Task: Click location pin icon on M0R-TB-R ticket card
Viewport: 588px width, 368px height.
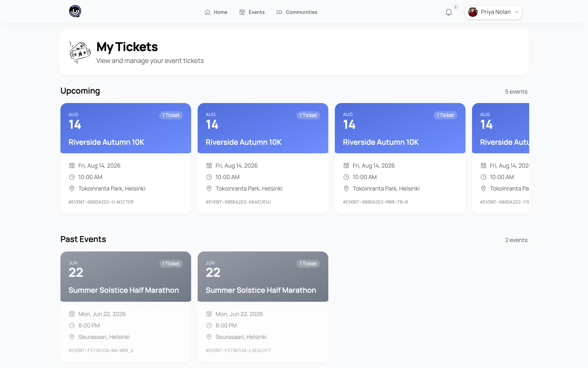Action: (x=346, y=189)
